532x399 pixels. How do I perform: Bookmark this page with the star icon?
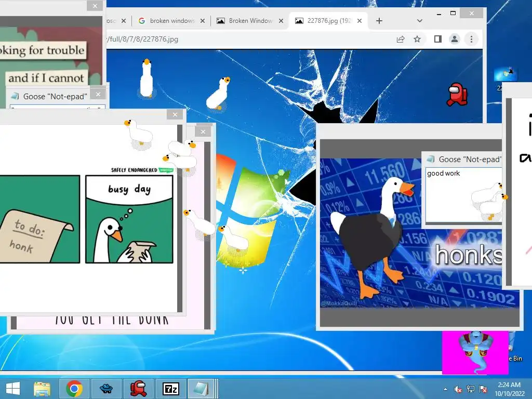[417, 39]
